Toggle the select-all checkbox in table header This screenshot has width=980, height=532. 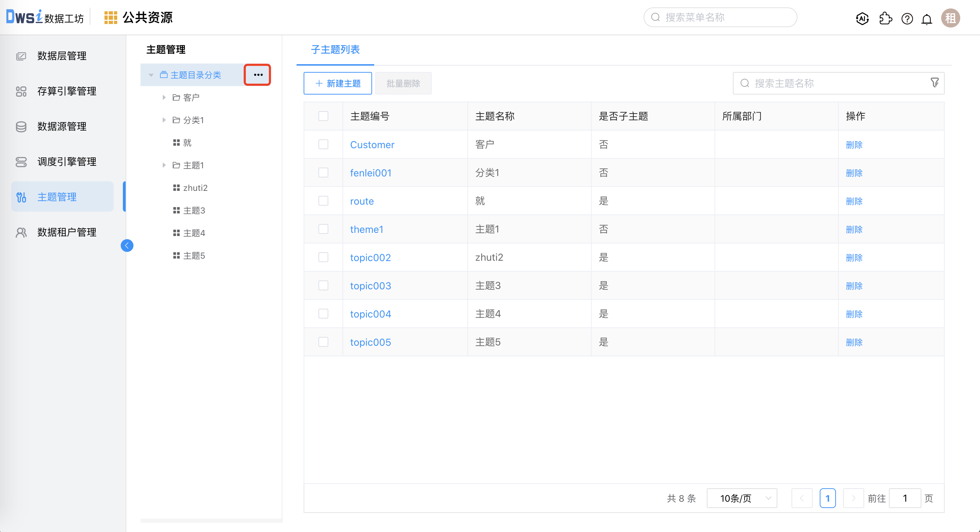tap(323, 116)
